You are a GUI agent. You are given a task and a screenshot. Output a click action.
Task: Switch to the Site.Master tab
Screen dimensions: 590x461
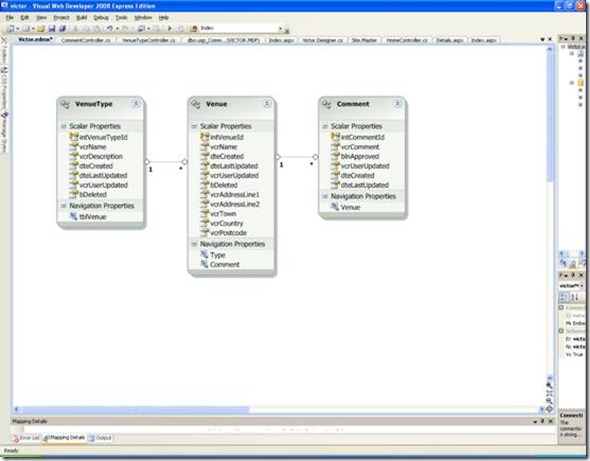[x=364, y=40]
